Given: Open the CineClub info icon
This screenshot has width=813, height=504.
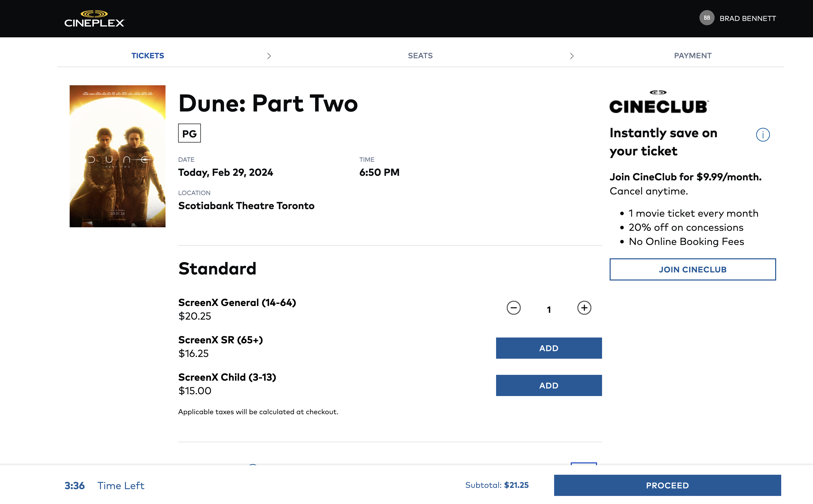Looking at the screenshot, I should click(763, 135).
